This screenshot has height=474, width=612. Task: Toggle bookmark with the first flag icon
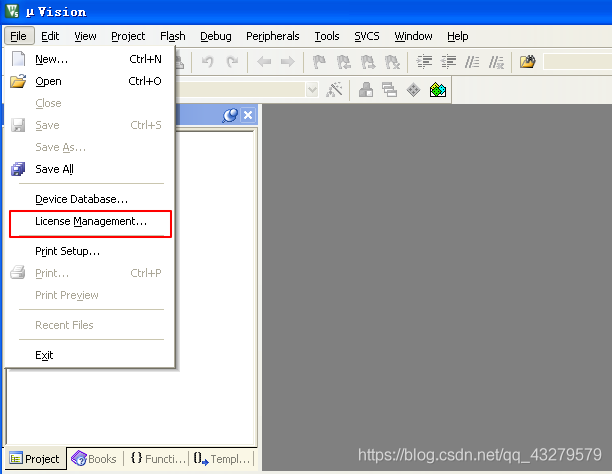[x=319, y=62]
